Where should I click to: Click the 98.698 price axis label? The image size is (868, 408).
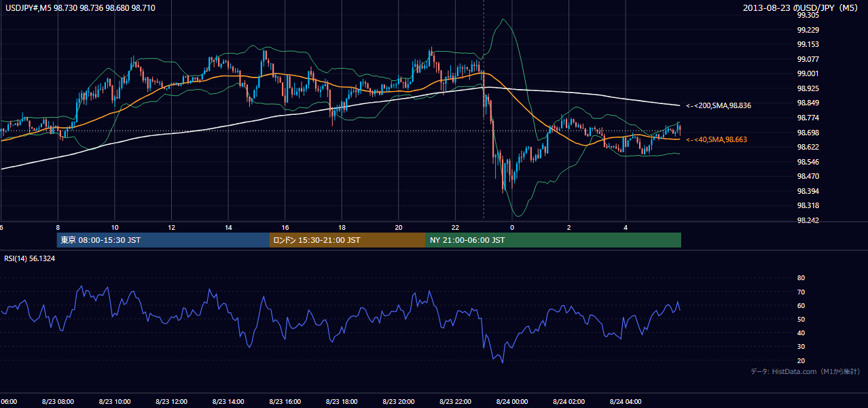click(x=807, y=133)
